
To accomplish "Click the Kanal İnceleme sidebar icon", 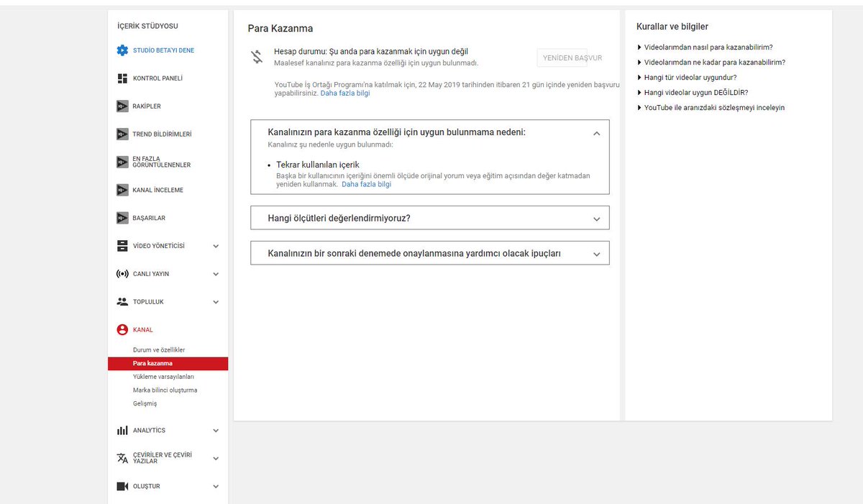I will (x=122, y=191).
